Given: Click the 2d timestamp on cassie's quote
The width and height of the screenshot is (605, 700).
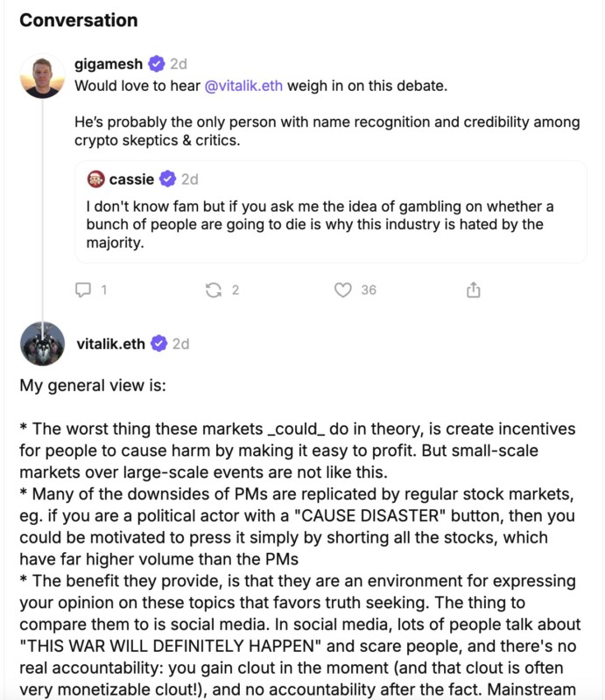Looking at the screenshot, I should click(x=189, y=179).
